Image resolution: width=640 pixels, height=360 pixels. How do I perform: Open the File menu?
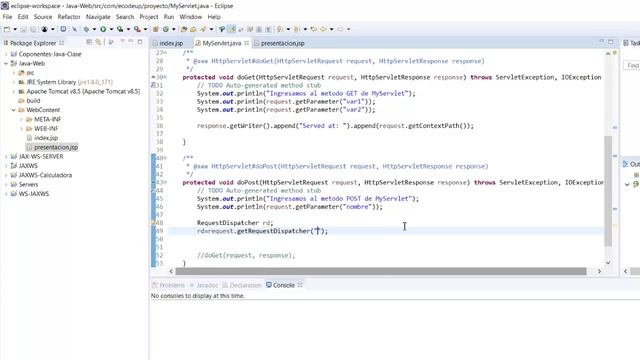pos(7,17)
